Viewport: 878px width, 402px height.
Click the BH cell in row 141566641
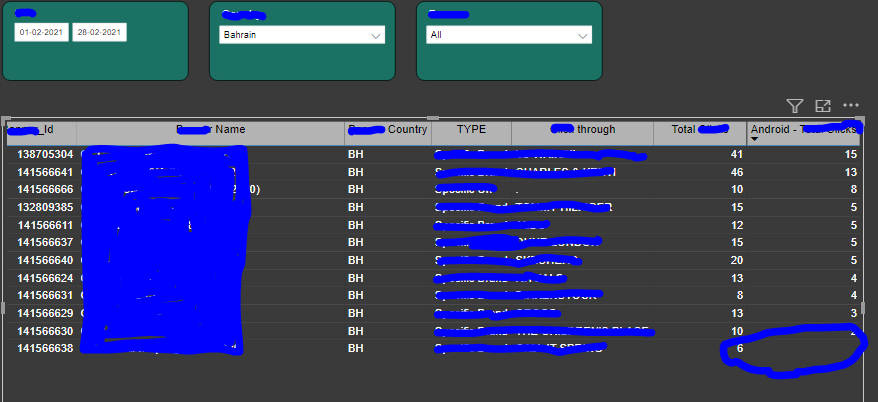point(356,172)
